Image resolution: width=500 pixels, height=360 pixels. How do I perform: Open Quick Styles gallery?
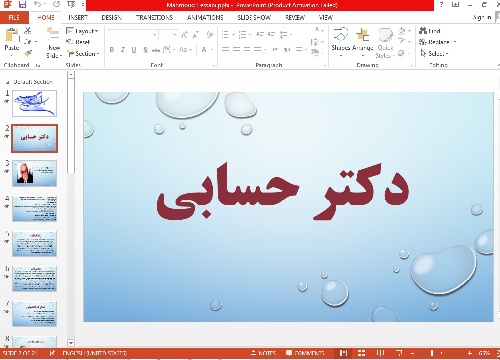pyautogui.click(x=385, y=43)
